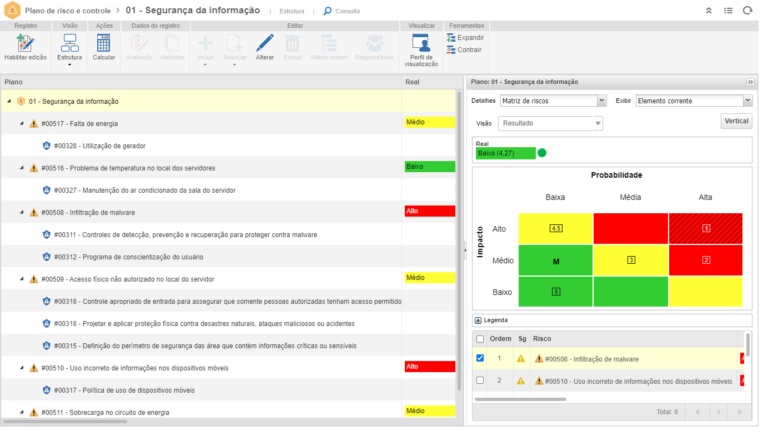Click the red Alto impact, Média probability cell
The image size is (768, 436).
631,228
